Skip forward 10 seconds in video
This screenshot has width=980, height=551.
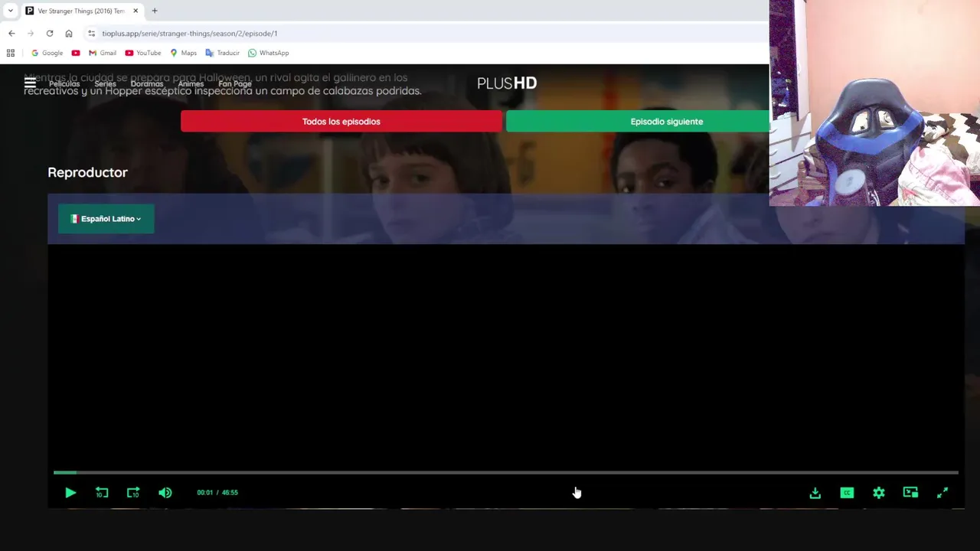coord(133,493)
